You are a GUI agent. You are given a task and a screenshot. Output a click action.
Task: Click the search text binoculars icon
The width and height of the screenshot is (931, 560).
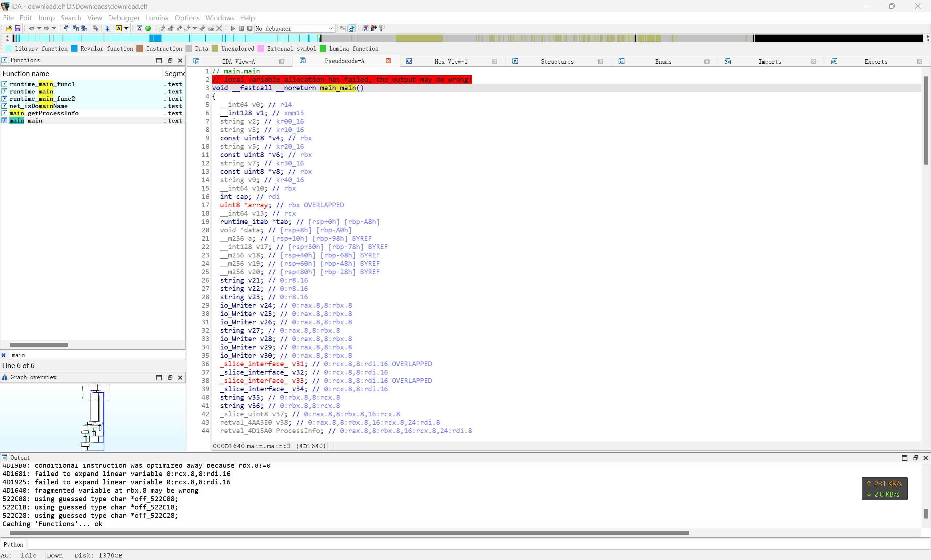coord(76,28)
